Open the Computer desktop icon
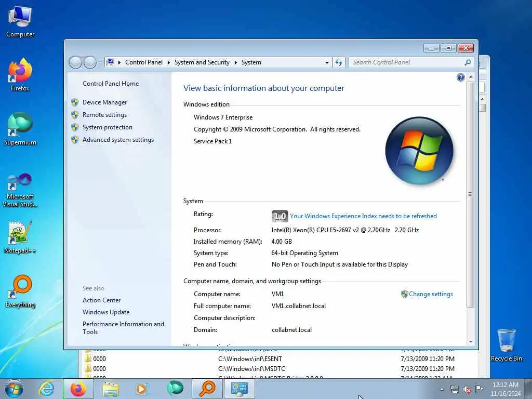The height and width of the screenshot is (399, 532). (x=20, y=22)
